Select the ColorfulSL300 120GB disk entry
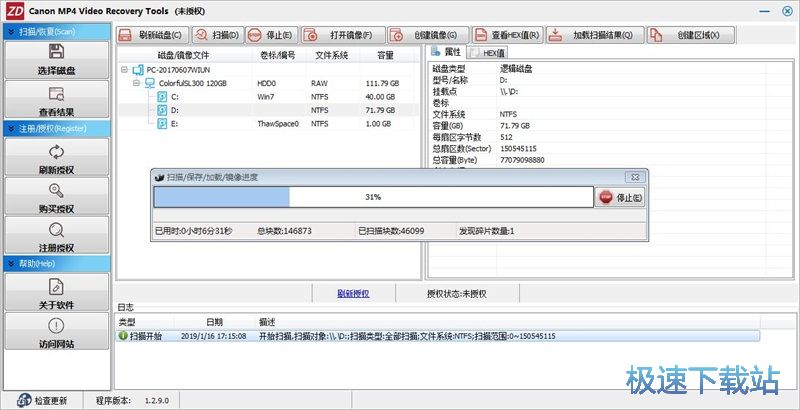 [x=193, y=83]
